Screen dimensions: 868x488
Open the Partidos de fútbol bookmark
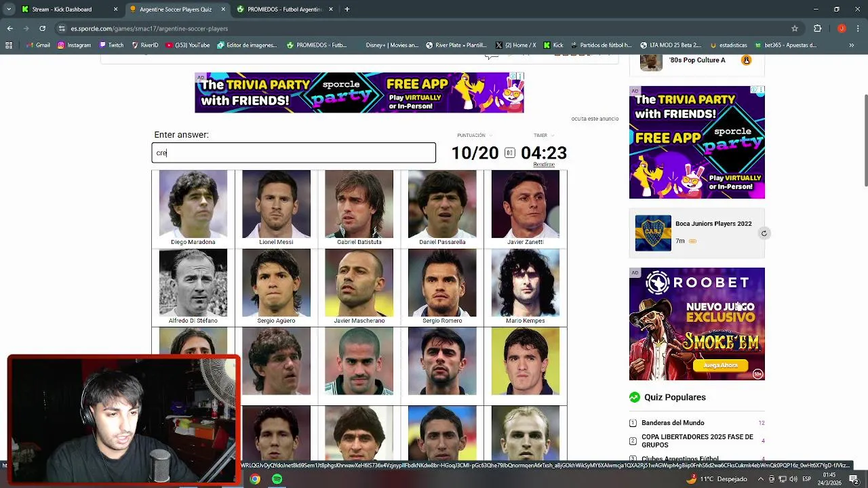601,45
